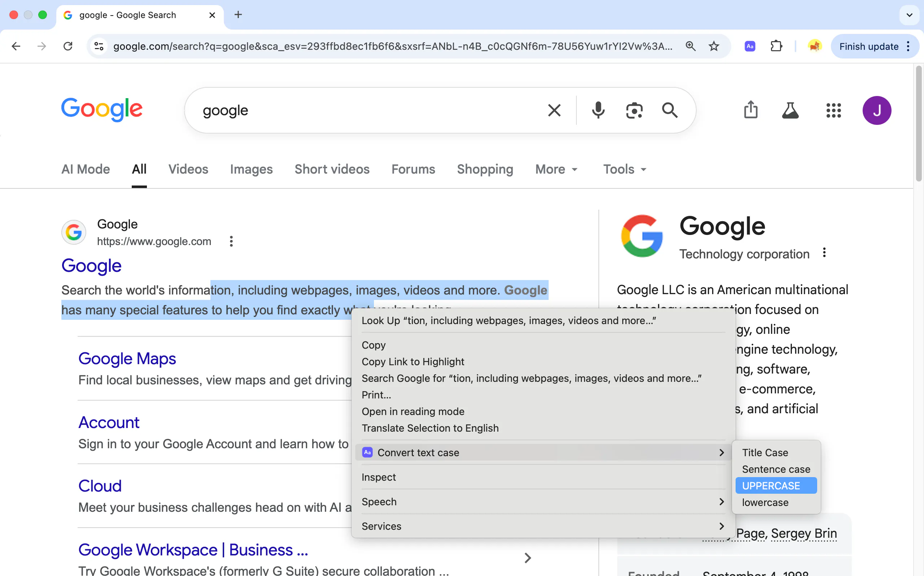Open more options for Technology corporation panel
This screenshot has height=576, width=924.
click(x=824, y=253)
